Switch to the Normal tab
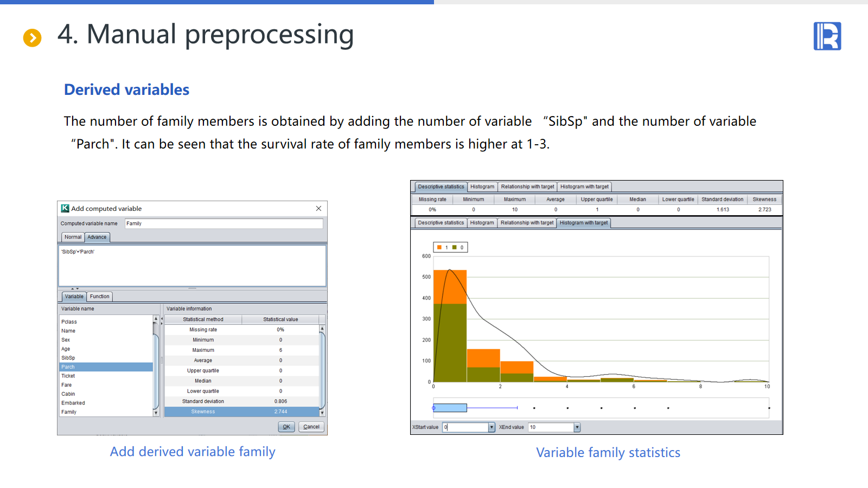This screenshot has height=488, width=868. tap(73, 237)
